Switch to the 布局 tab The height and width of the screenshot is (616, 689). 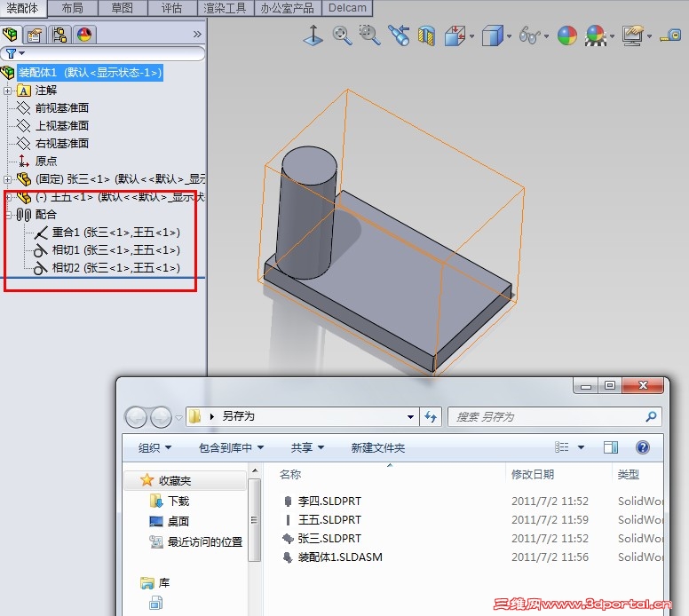[x=73, y=8]
